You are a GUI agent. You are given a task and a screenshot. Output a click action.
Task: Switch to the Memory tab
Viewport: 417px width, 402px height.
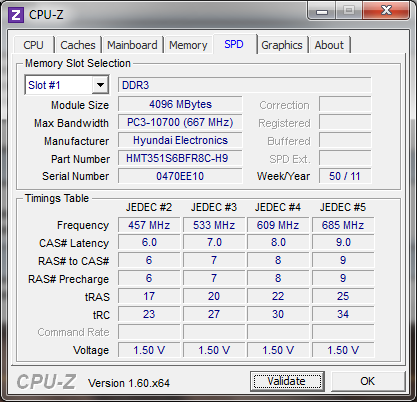pos(188,45)
